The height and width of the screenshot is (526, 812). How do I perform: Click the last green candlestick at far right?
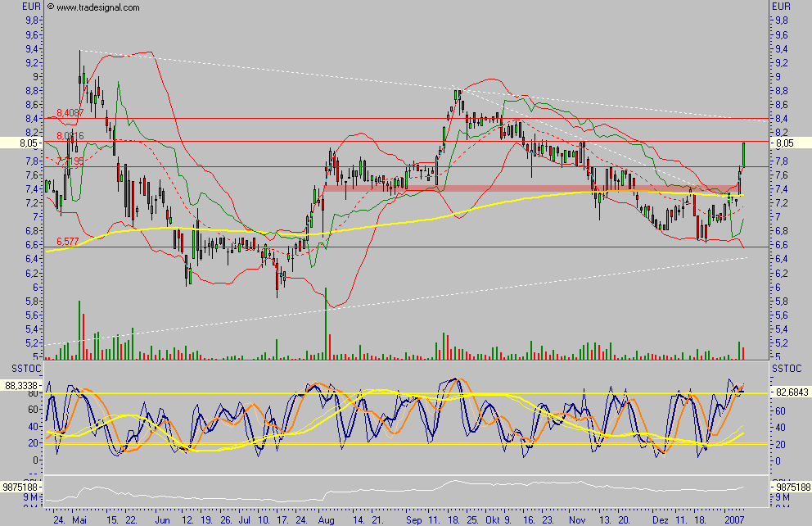pos(743,153)
